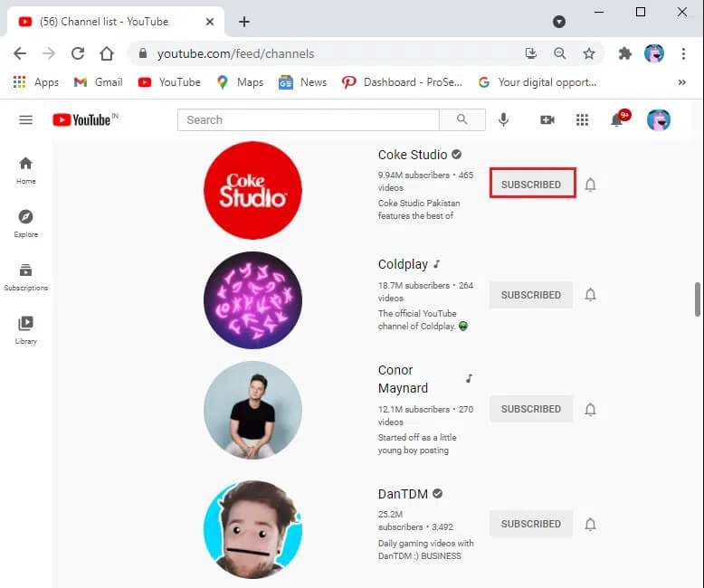This screenshot has height=588, width=704.
Task: Toggle notification bell for DanTDM
Action: pos(590,524)
